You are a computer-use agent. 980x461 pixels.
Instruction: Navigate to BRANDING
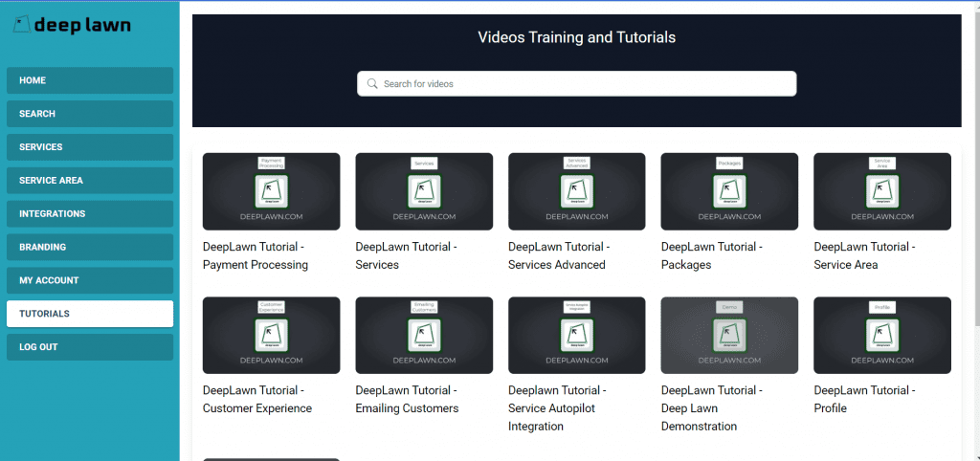[90, 247]
